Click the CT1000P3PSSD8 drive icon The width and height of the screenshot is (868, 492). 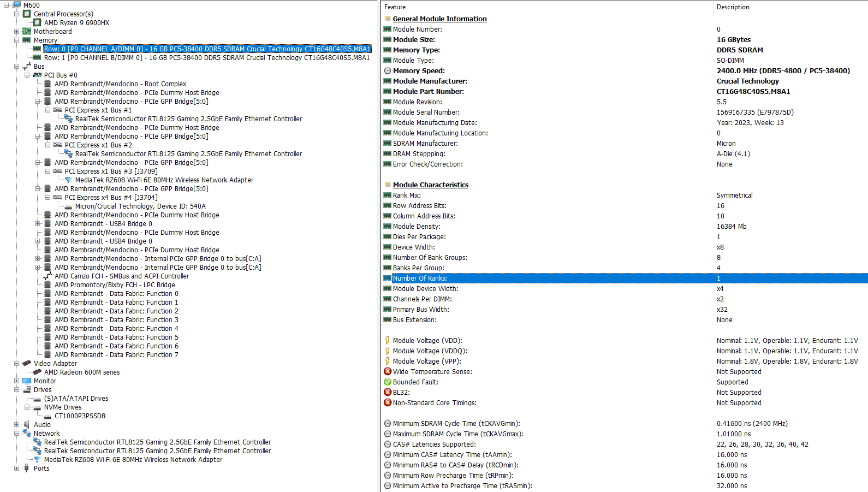(x=47, y=416)
